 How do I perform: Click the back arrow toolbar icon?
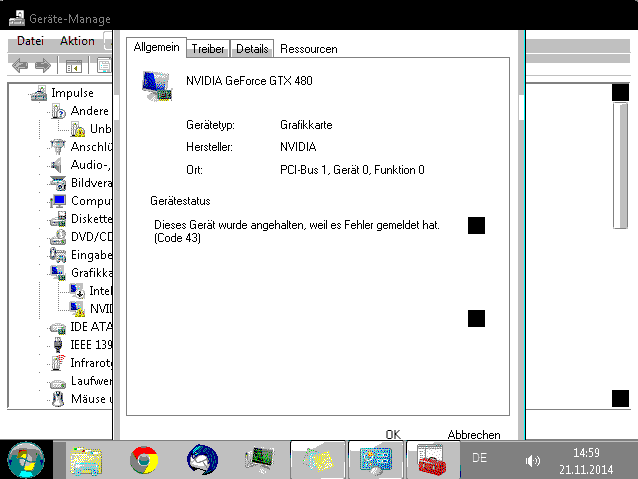pos(20,66)
